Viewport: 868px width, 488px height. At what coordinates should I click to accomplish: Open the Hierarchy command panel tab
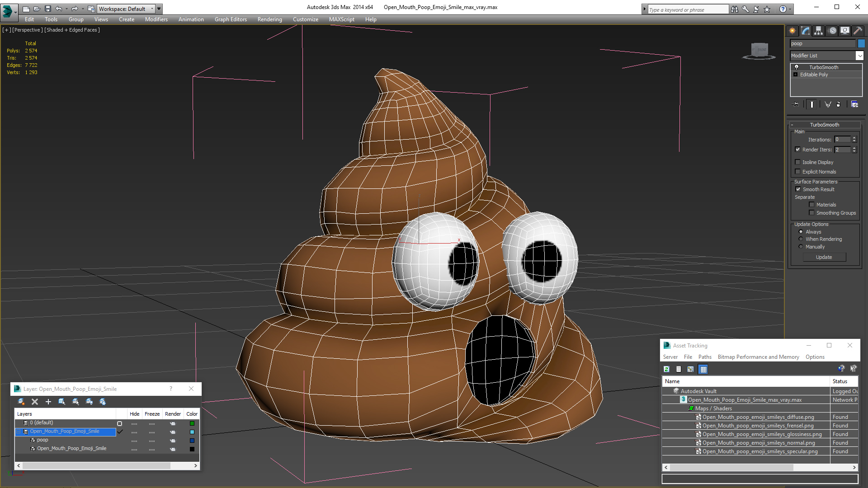[818, 31]
